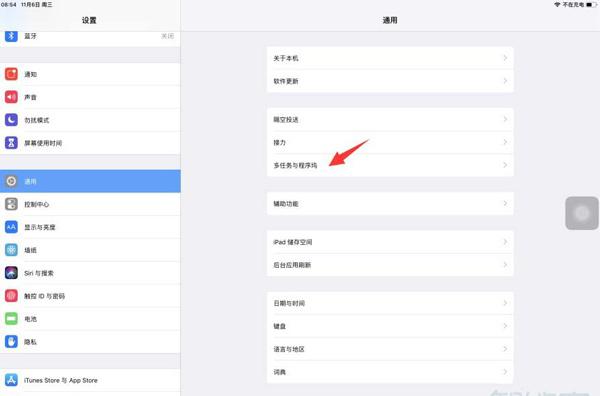
Task: Tap the Display & Brightness AA icon
Action: coord(11,227)
